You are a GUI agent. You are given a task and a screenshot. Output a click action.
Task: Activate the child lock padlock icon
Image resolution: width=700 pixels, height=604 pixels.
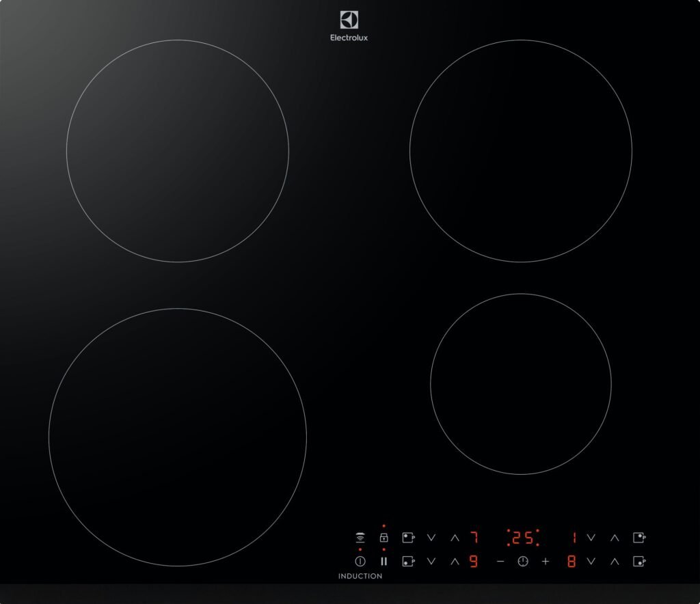pos(383,538)
